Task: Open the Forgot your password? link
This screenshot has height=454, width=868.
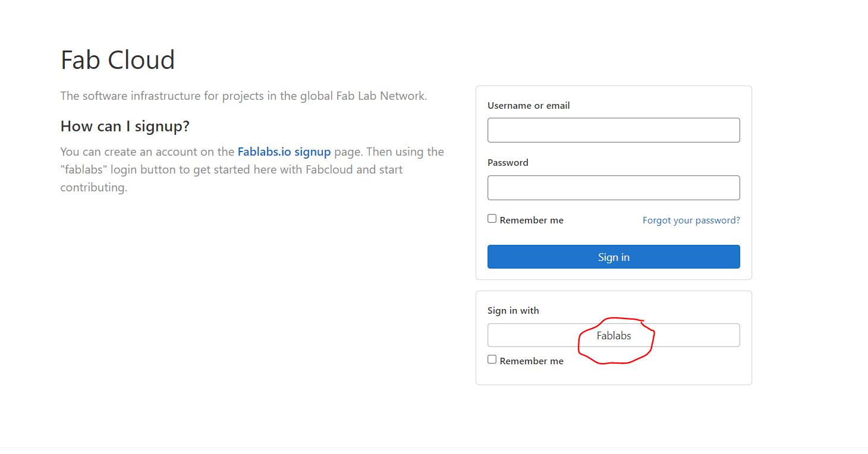Action: pos(691,220)
